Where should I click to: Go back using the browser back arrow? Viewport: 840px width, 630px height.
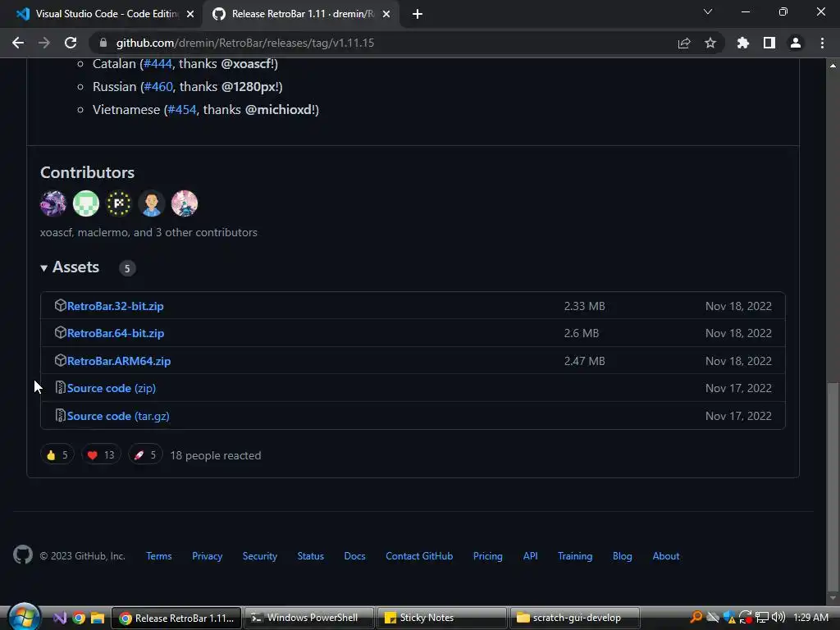coord(18,43)
